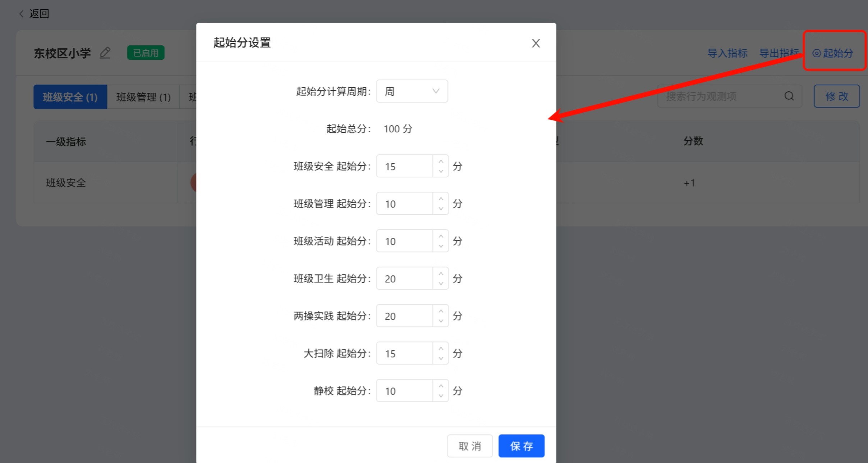The height and width of the screenshot is (463, 868).
Task: Decrease 班级卫生 起始分 with down arrow
Action: pos(441,283)
